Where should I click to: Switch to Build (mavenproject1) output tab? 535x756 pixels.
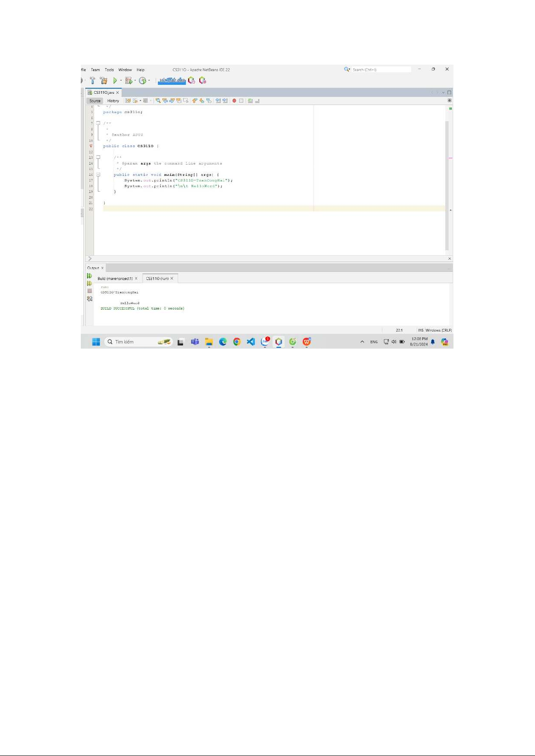click(x=115, y=279)
